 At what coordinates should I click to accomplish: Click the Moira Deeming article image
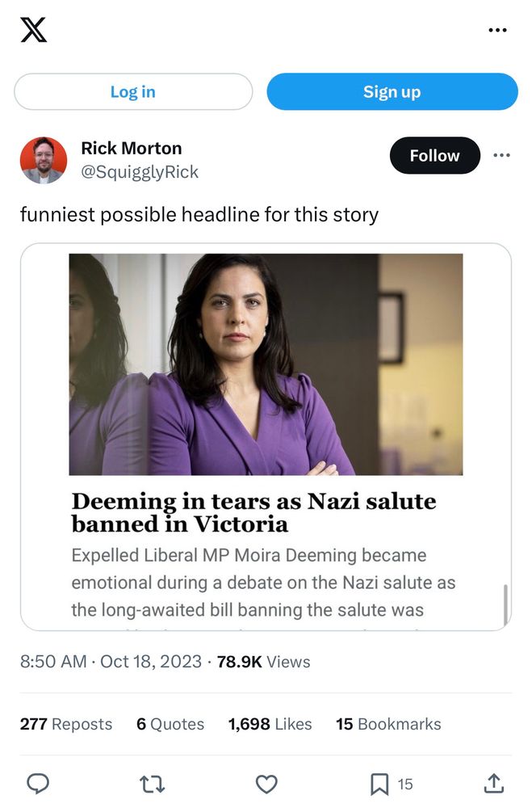[x=266, y=364]
